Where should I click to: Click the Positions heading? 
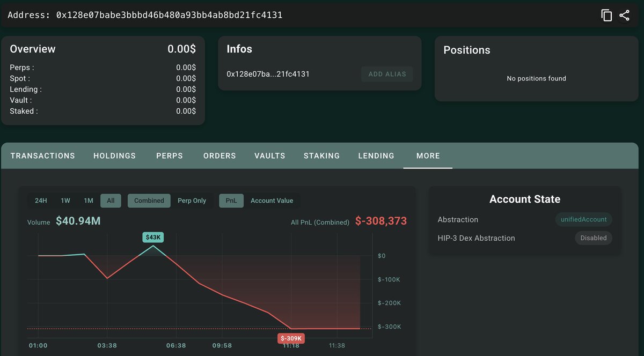(x=467, y=50)
